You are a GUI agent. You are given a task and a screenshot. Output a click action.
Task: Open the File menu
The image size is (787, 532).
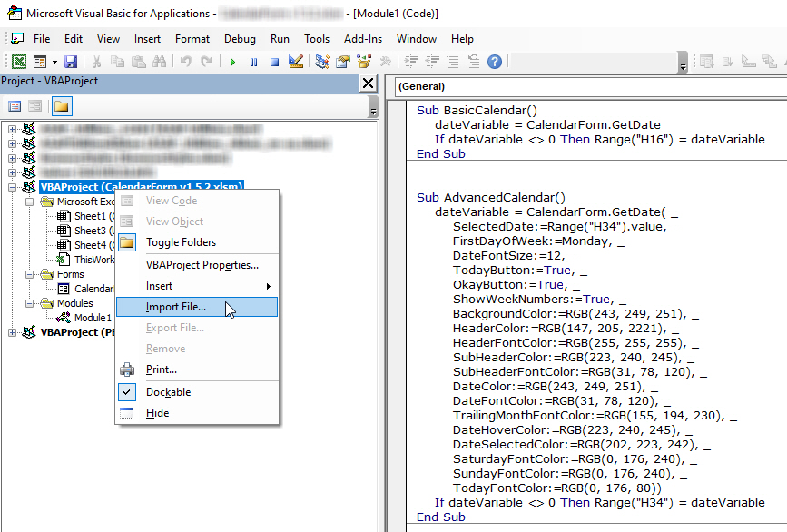42,39
